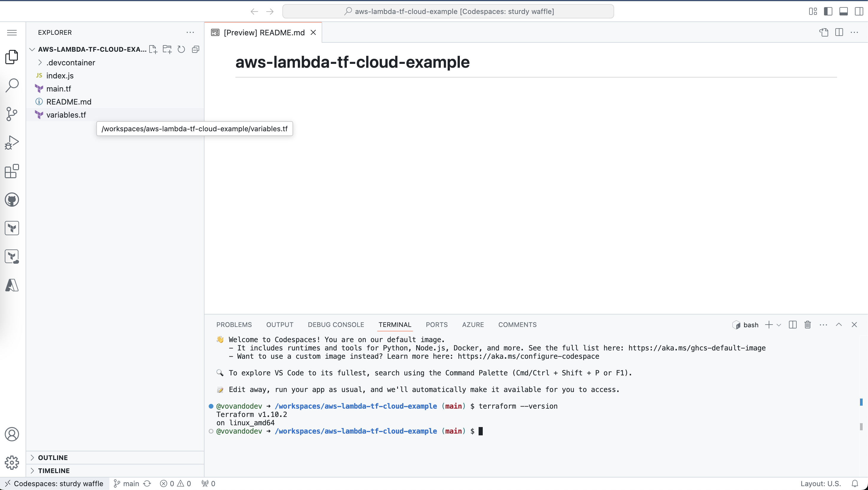Toggle the secondary side bar visibility

tap(859, 12)
